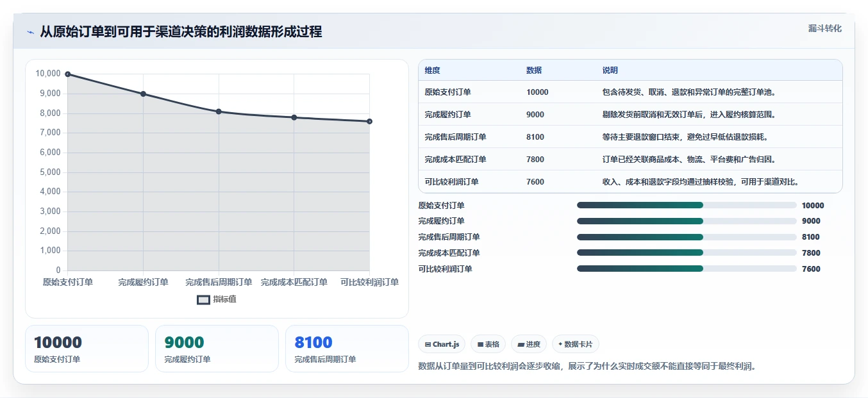Click 完成成本匹配订单 in the table's 维度 column
The height and width of the screenshot is (398, 868).
click(455, 160)
